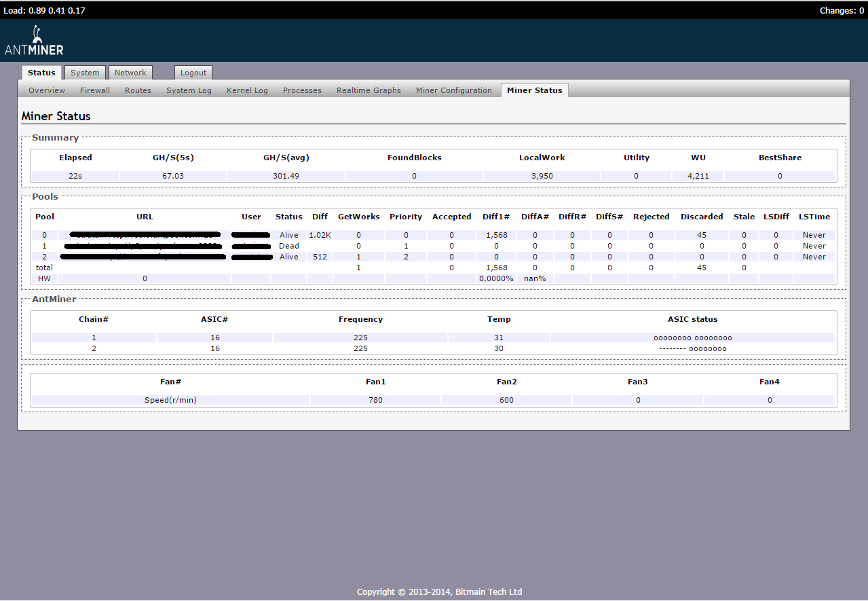Image resolution: width=868 pixels, height=601 pixels.
Task: Select the 'Dead' status of pool 1
Action: [289, 246]
